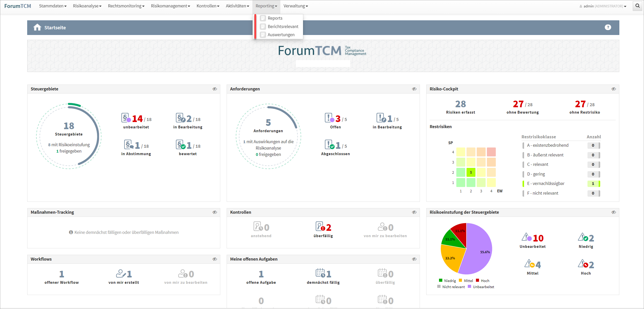Viewport: 644px width, 309px height.
Task: Click the '27 ohne Bewertung' risk count
Action: click(x=518, y=104)
